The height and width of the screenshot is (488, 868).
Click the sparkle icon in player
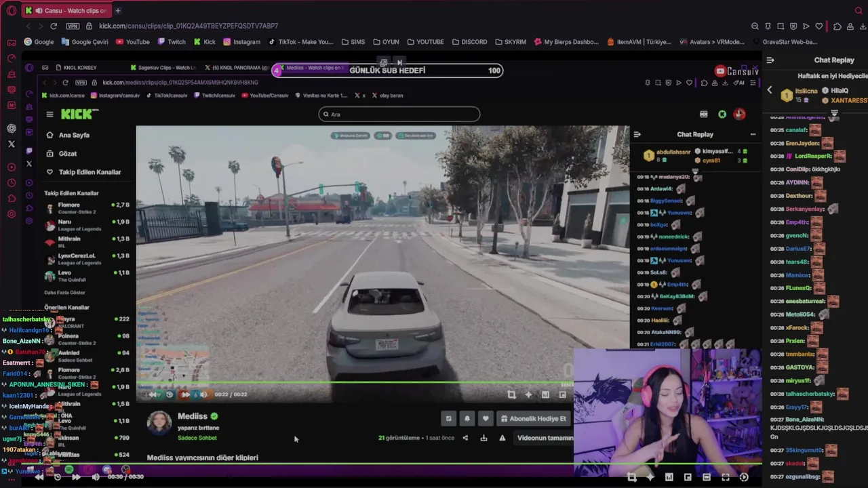(x=650, y=477)
